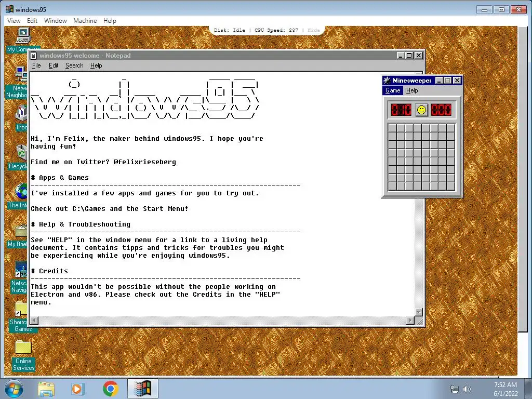
Task: Click the volume speaker tray icon
Action: click(x=467, y=389)
